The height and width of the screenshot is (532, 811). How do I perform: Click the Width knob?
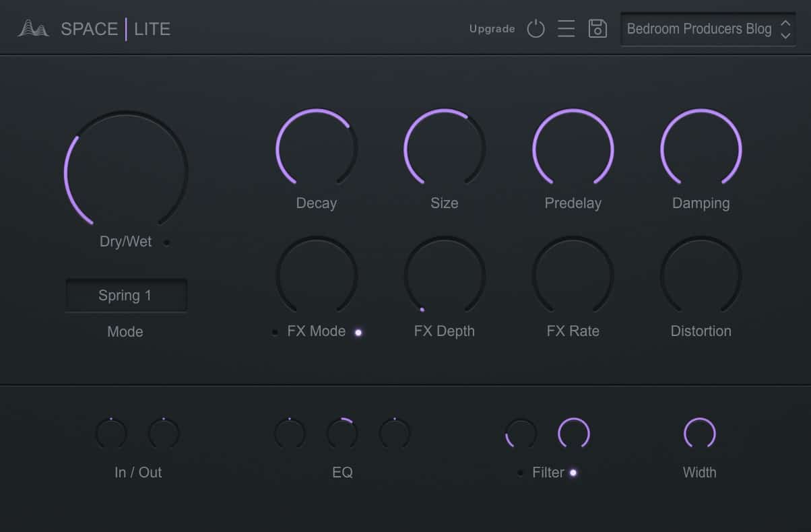coord(699,434)
